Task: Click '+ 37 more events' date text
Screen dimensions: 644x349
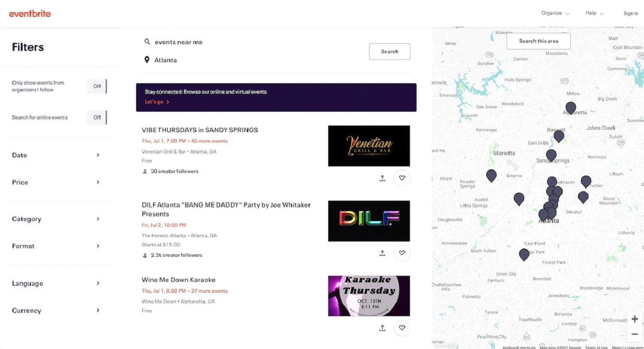Action: [207, 291]
